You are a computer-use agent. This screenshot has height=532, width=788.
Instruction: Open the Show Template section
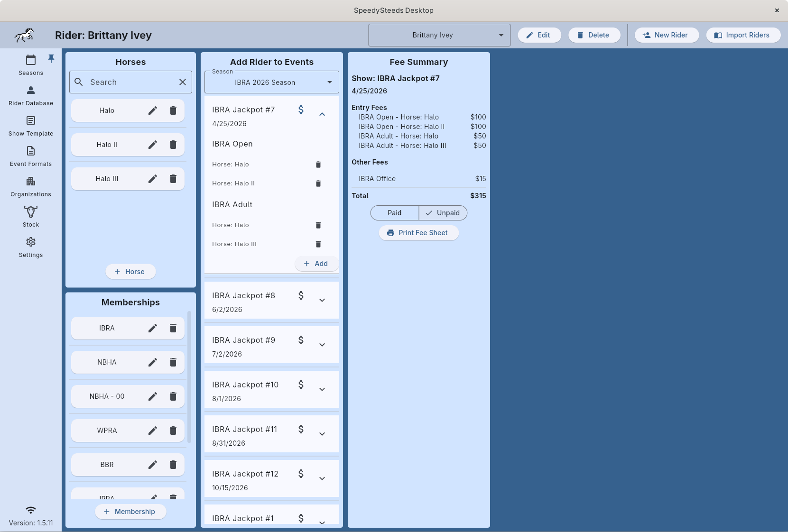click(31, 126)
